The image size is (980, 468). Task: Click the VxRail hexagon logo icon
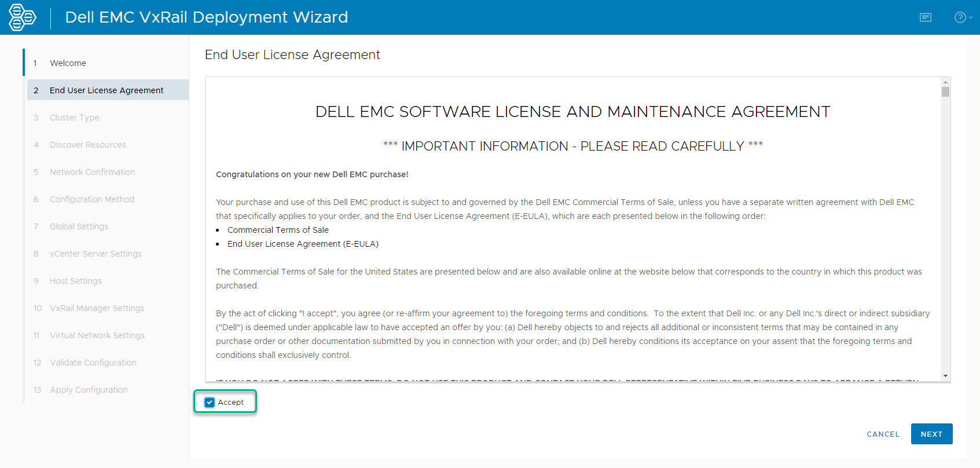click(22, 17)
